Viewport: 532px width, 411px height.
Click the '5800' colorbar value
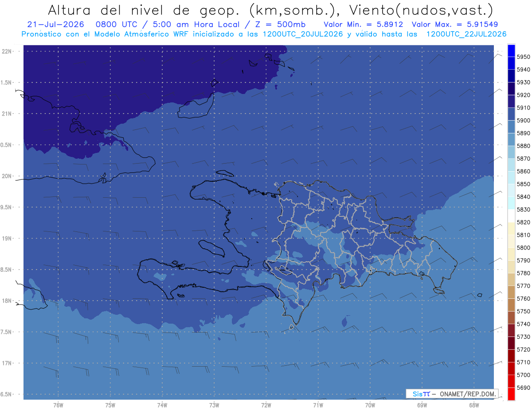click(523, 247)
